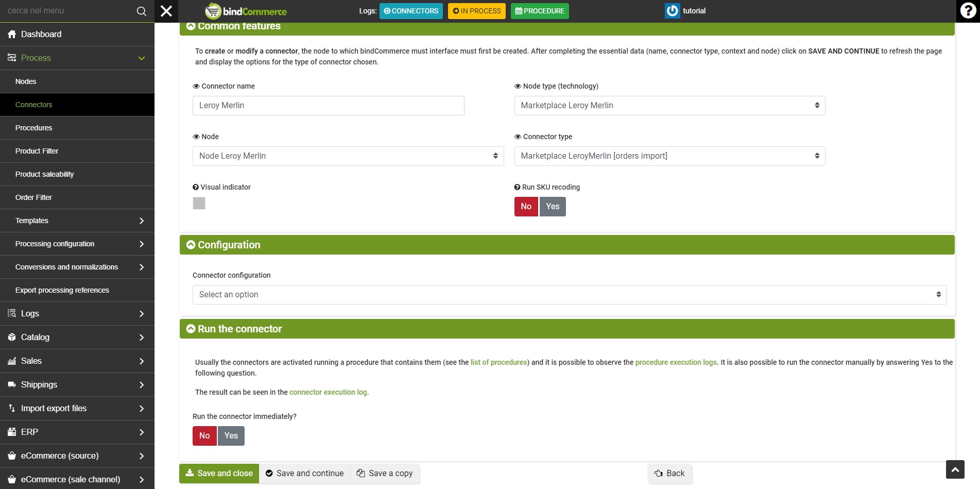The height and width of the screenshot is (489, 980).
Task: Open the Node dropdown
Action: pyautogui.click(x=348, y=156)
